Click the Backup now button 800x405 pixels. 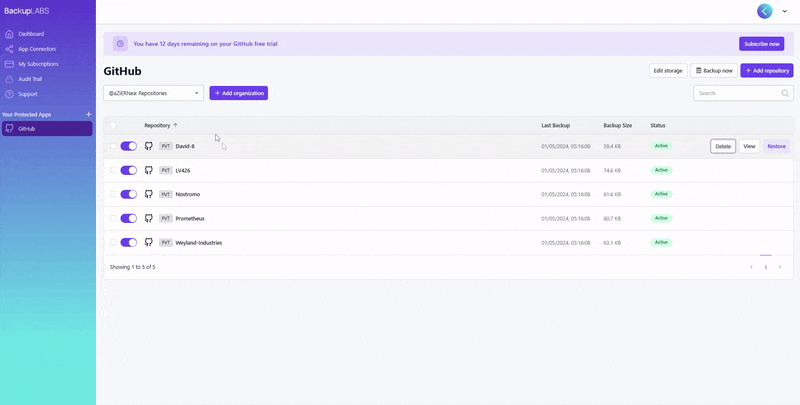click(714, 71)
